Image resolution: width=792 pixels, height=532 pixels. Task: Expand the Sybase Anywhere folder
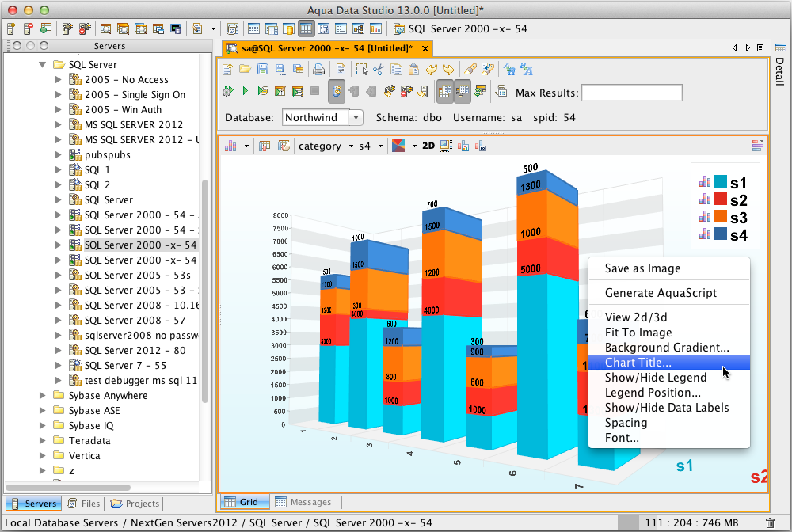coord(43,395)
